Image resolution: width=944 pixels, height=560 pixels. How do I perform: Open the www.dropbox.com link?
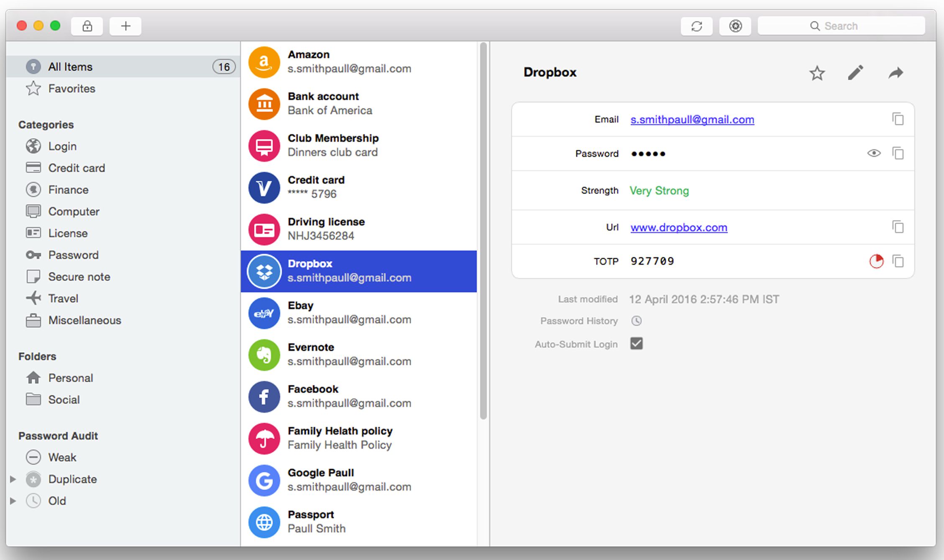(678, 228)
